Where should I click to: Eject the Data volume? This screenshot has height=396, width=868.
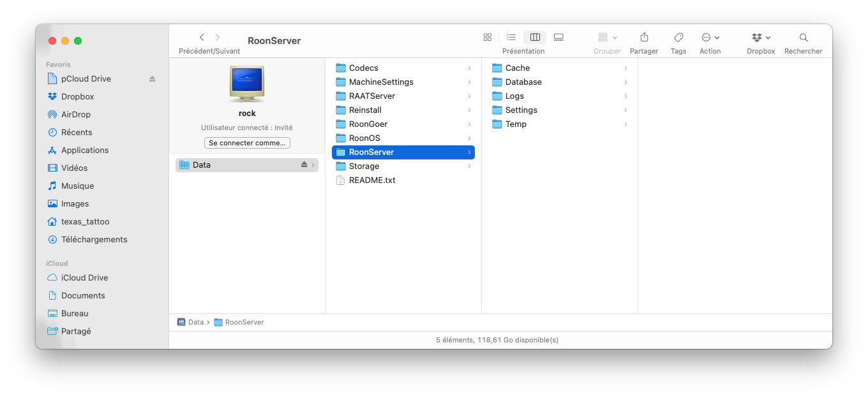304,165
